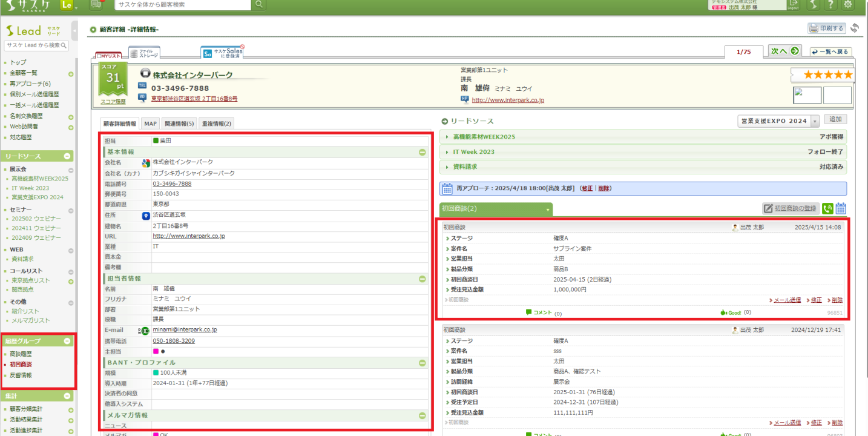Click the map pin icon beside 住所
868x436 pixels.
click(x=146, y=215)
